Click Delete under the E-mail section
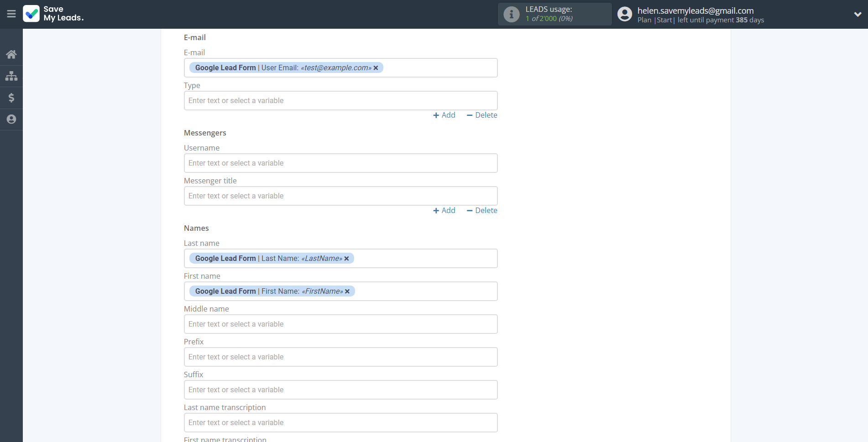The image size is (868, 442). [482, 115]
